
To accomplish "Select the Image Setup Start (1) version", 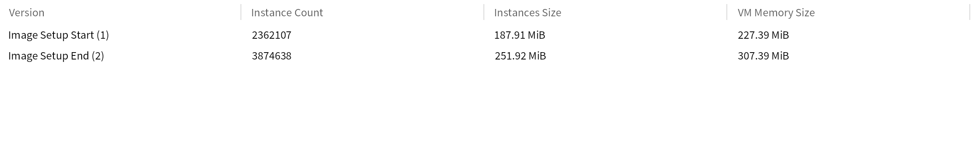I will click(58, 35).
